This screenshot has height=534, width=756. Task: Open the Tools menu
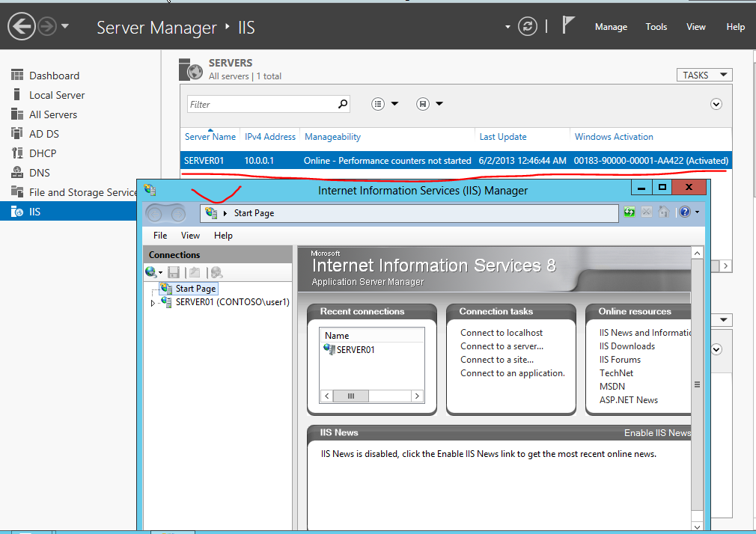[656, 27]
